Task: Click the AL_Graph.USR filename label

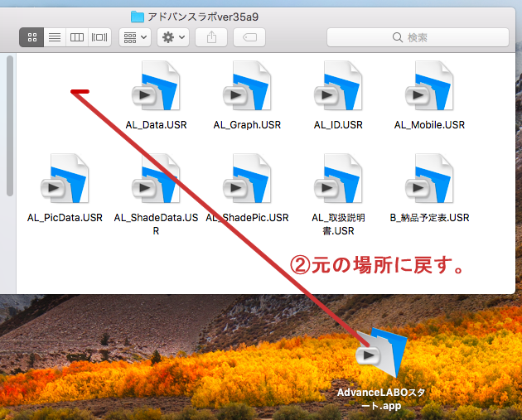Action: tap(248, 125)
